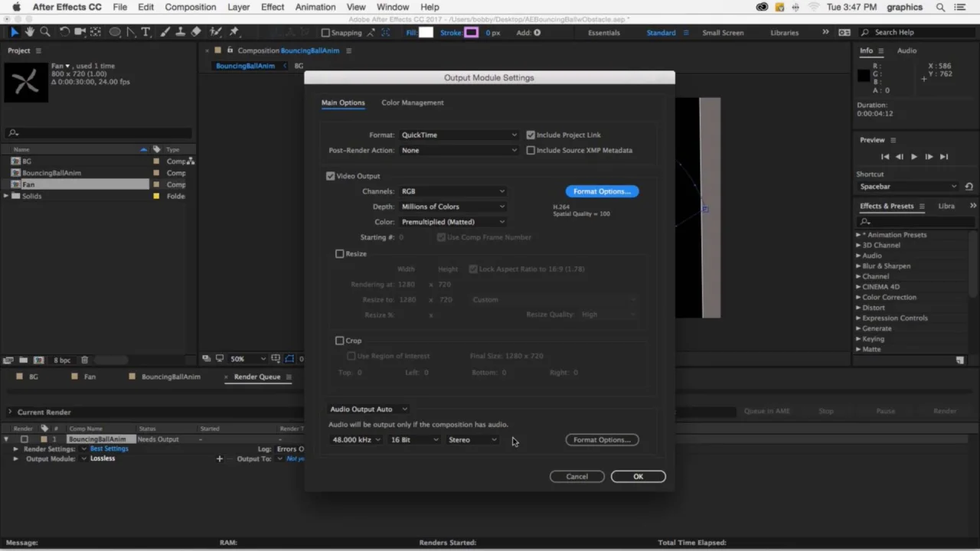980x551 pixels.
Task: Select the Zoom magnifier tool
Action: [45, 32]
